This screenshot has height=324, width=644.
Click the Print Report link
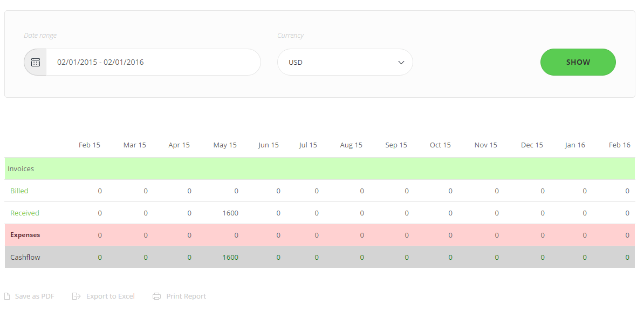[x=186, y=295]
